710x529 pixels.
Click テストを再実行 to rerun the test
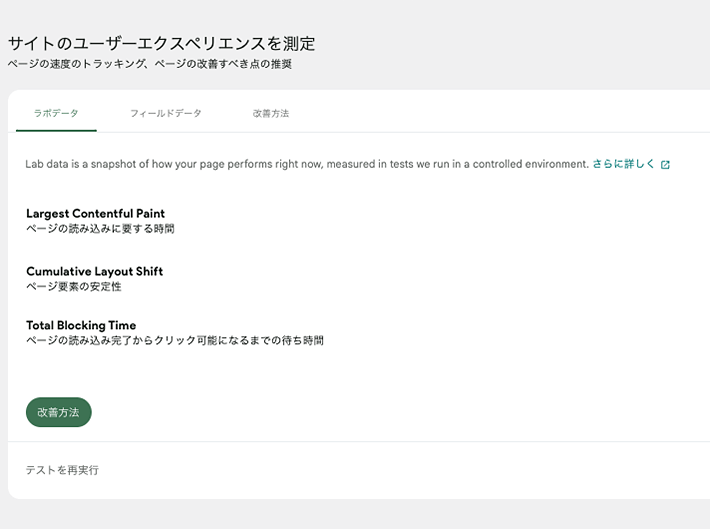62,470
